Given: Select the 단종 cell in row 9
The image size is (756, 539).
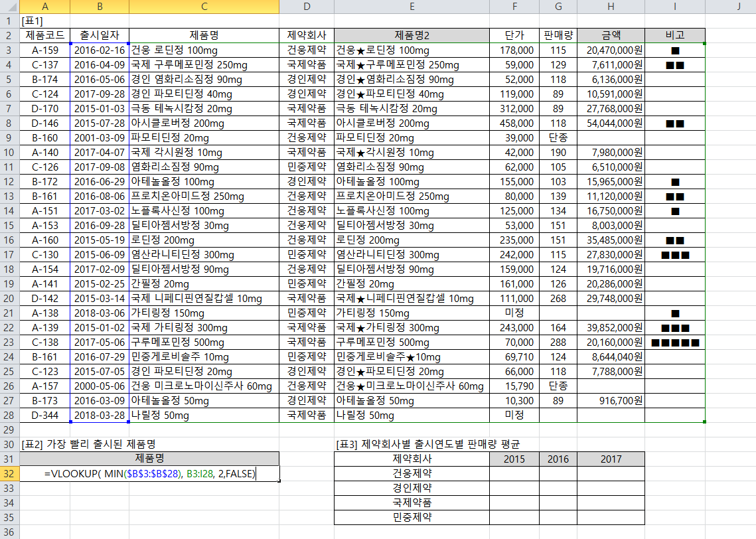Looking at the screenshot, I should pos(558,137).
